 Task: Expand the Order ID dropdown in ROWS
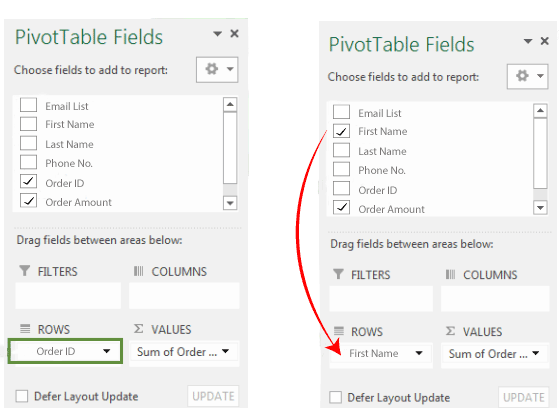[x=107, y=351]
